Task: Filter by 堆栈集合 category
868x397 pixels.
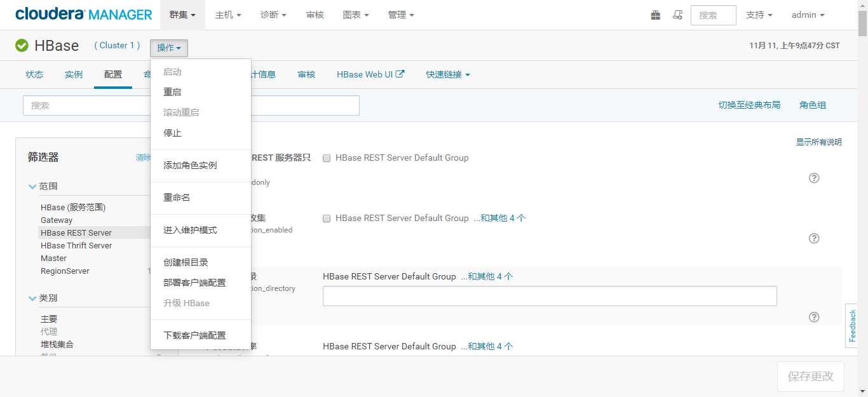Action: 57,344
